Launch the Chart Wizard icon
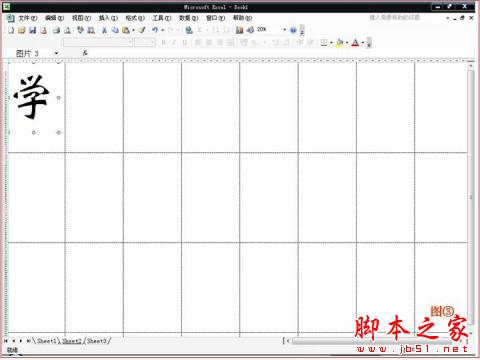Image resolution: width=480 pixels, height=360 pixels. 239,30
